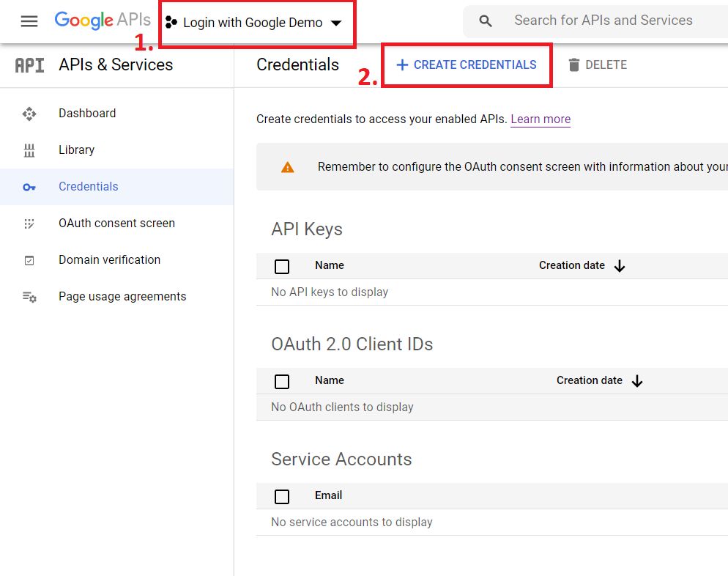This screenshot has height=576, width=728.
Task: Click OAuth Creation date sort arrow
Action: click(x=637, y=381)
